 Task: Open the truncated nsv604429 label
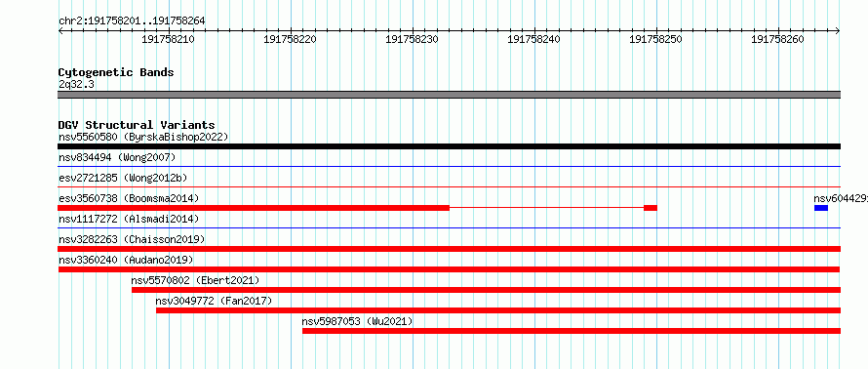click(x=841, y=198)
